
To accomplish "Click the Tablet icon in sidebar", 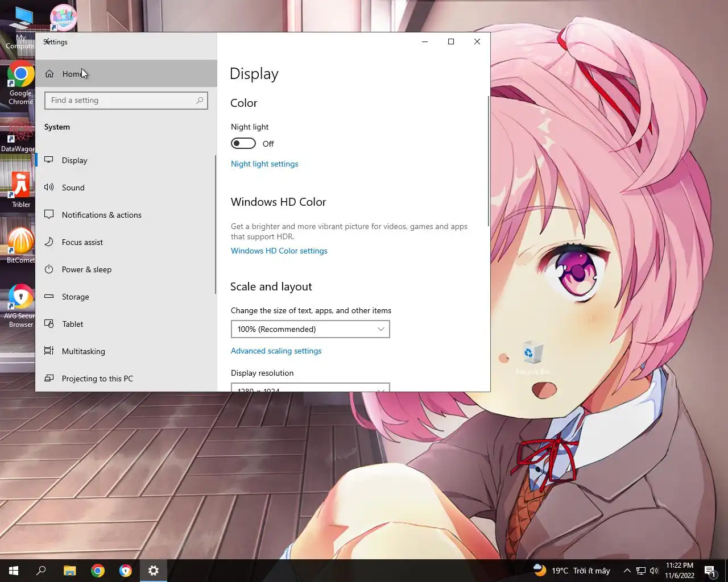I will [x=49, y=324].
